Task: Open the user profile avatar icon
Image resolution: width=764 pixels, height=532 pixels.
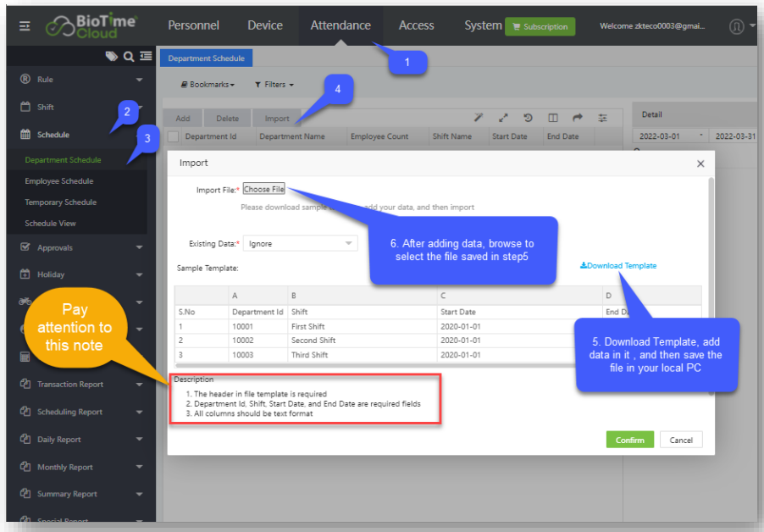Action: pos(737,26)
